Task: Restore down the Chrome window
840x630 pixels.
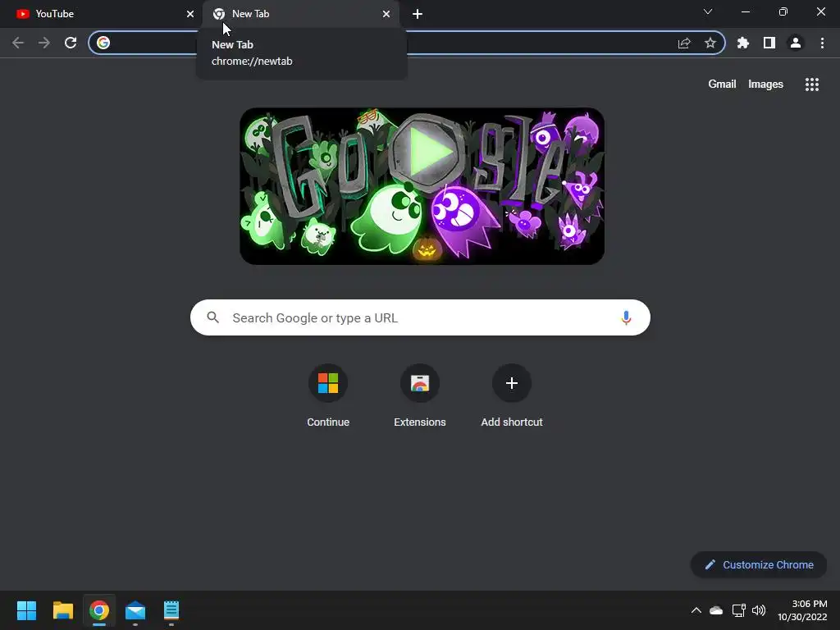Action: coord(783,11)
